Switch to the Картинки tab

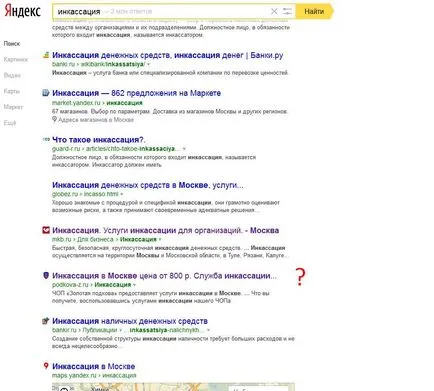click(x=16, y=60)
